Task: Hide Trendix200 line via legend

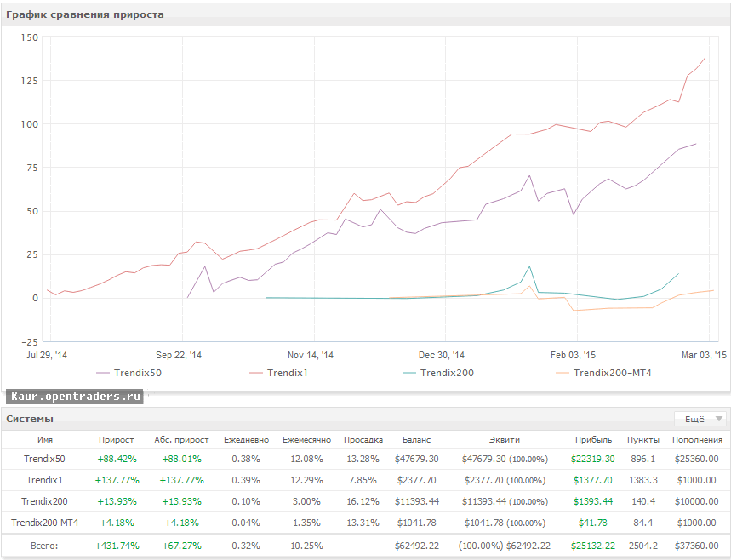Action: pyautogui.click(x=447, y=373)
